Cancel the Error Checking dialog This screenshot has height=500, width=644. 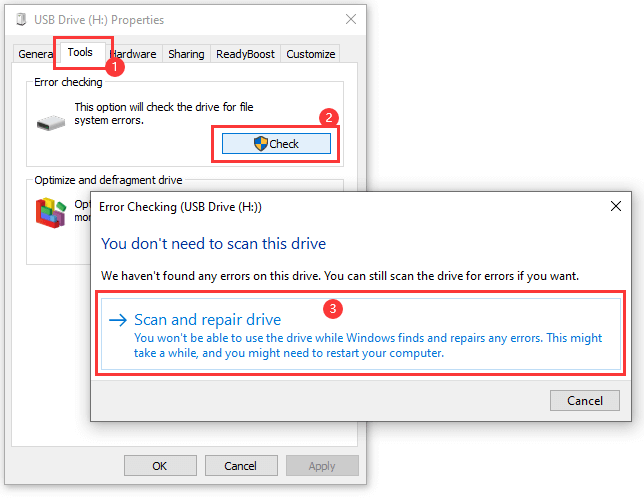click(585, 400)
